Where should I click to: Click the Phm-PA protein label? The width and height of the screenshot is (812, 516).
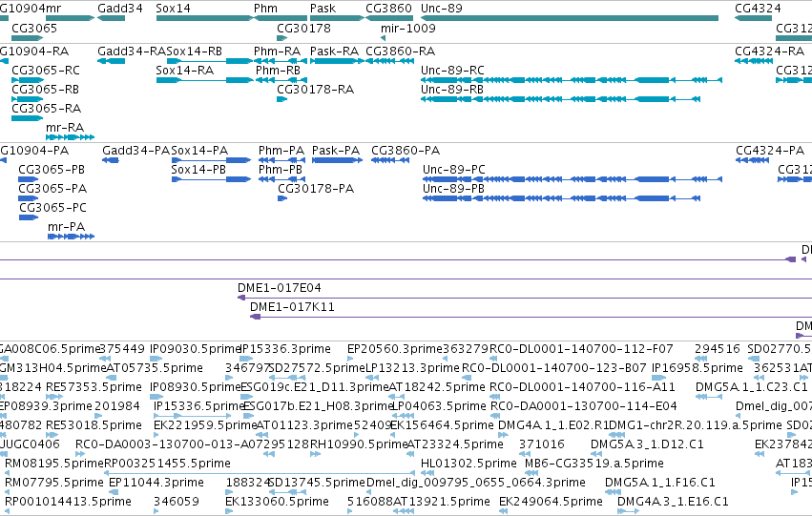[281, 150]
